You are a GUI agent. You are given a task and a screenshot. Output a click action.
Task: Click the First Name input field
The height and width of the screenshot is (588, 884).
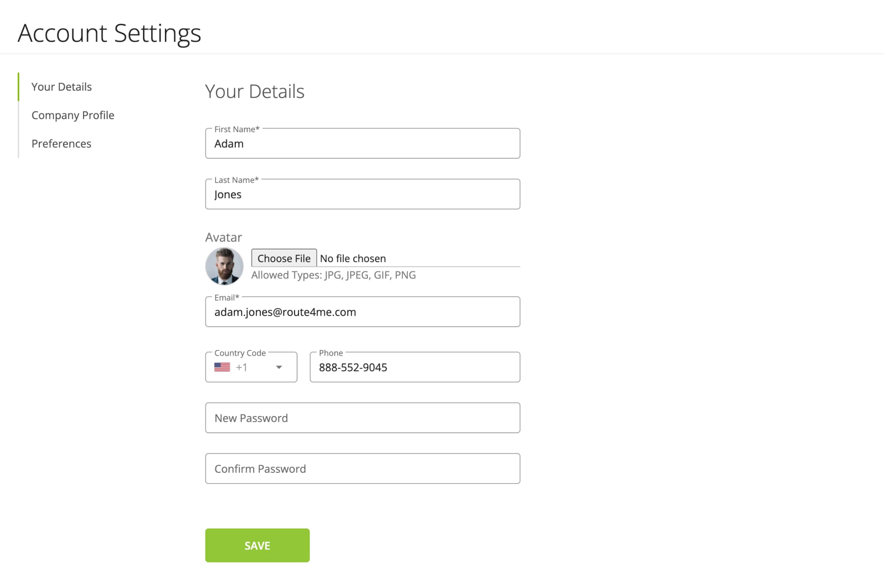(363, 143)
